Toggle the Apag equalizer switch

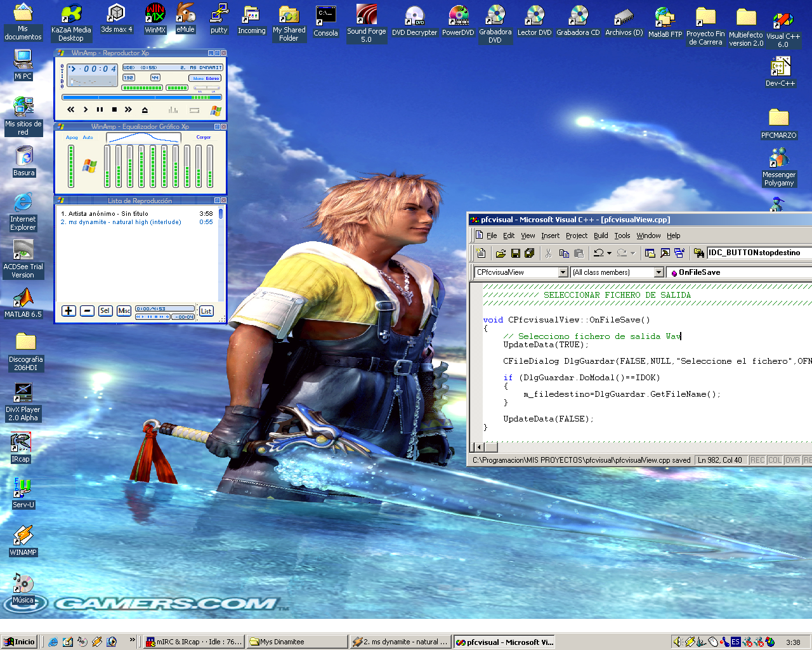click(x=72, y=137)
